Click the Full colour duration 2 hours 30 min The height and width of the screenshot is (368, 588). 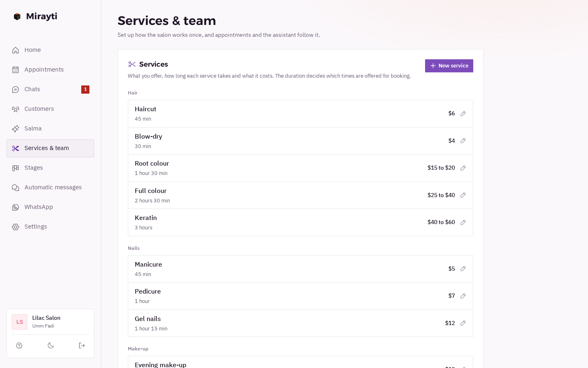(152, 201)
